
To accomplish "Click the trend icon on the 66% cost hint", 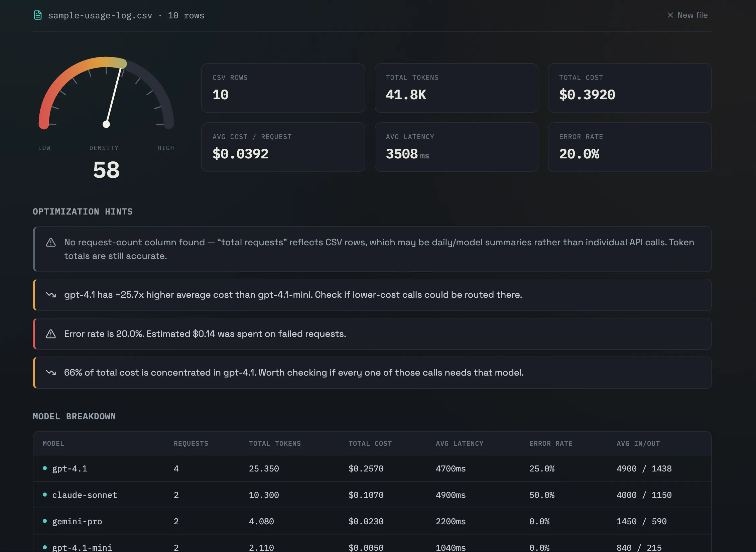I will (x=51, y=373).
